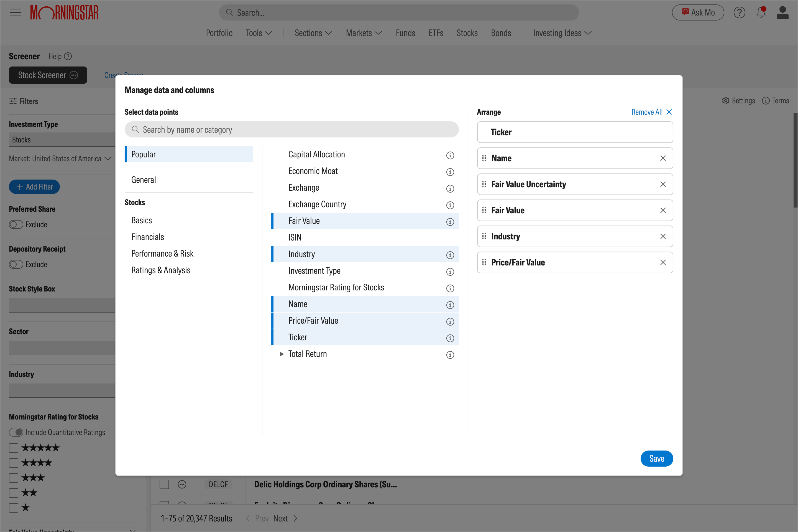Screen dimensions: 798x532
Task: Open Settings gear in screener
Action: pyautogui.click(x=738, y=101)
